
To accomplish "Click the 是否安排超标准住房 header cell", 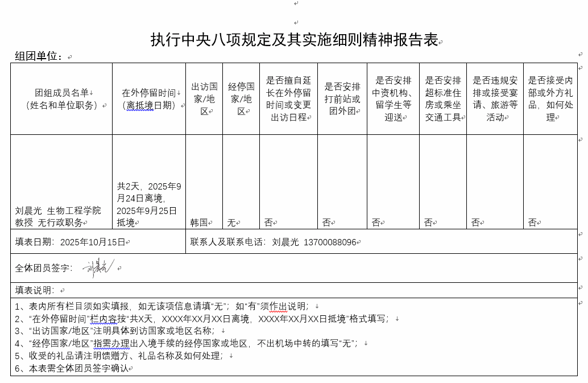I will click(443, 99).
